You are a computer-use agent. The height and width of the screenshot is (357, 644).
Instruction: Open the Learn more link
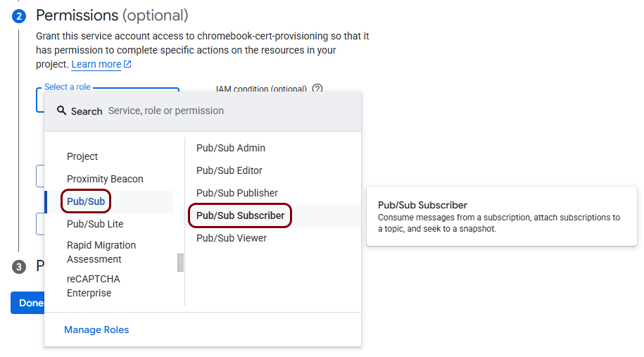pyautogui.click(x=96, y=65)
